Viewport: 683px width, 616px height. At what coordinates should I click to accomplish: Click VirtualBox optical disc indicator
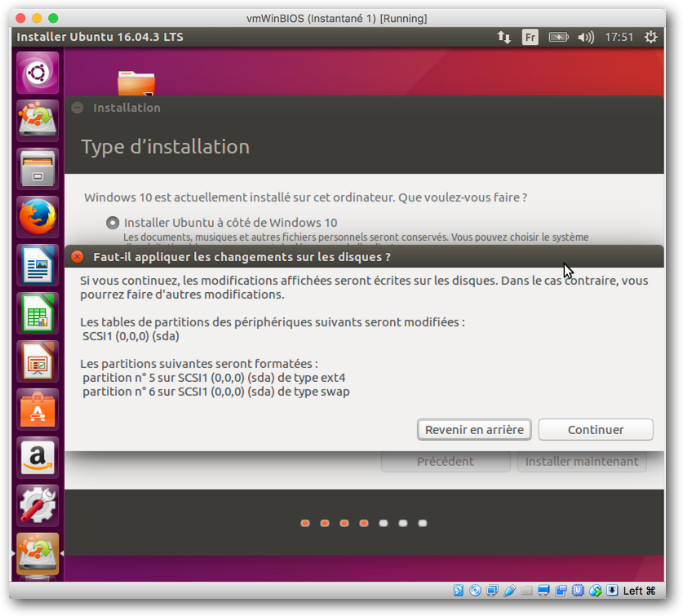click(475, 590)
